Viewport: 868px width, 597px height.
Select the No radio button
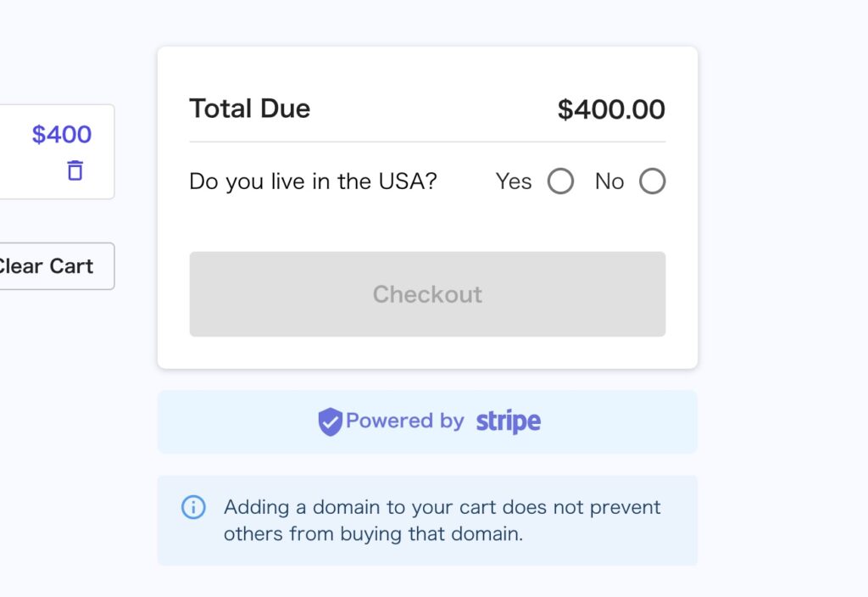[652, 181]
